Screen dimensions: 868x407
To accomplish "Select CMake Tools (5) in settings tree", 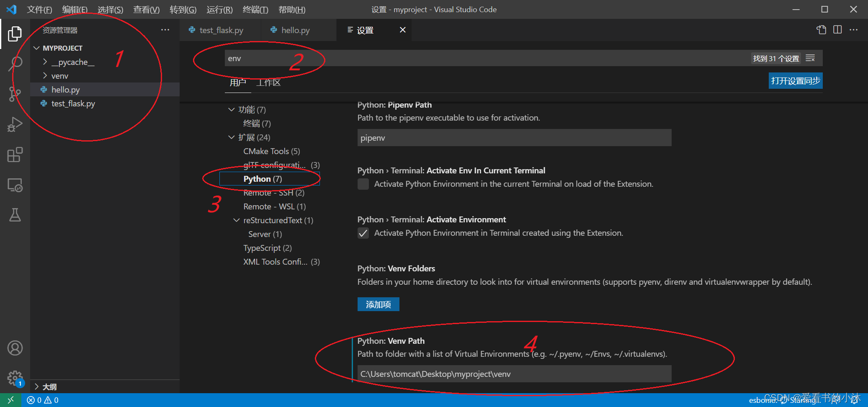I will pyautogui.click(x=272, y=151).
